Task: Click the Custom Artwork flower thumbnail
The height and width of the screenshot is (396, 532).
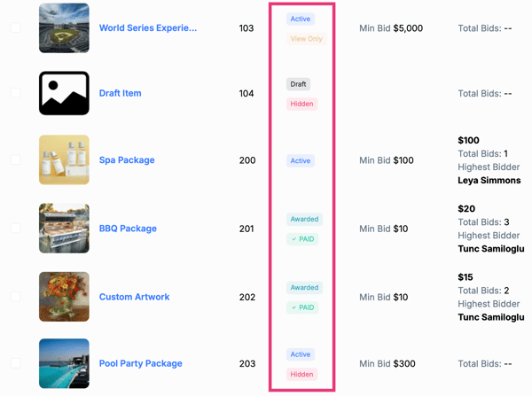Action: [x=64, y=297]
